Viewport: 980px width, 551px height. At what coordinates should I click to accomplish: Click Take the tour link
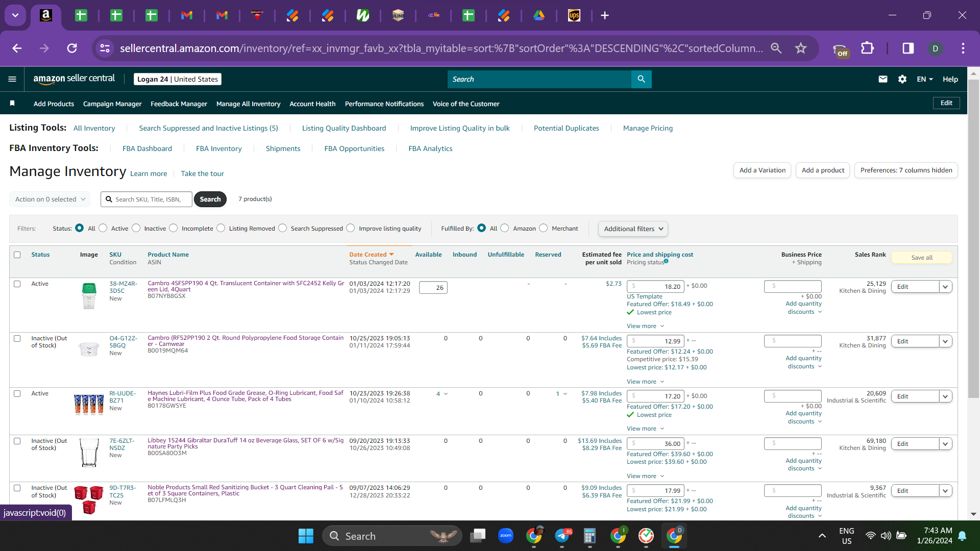tap(202, 173)
